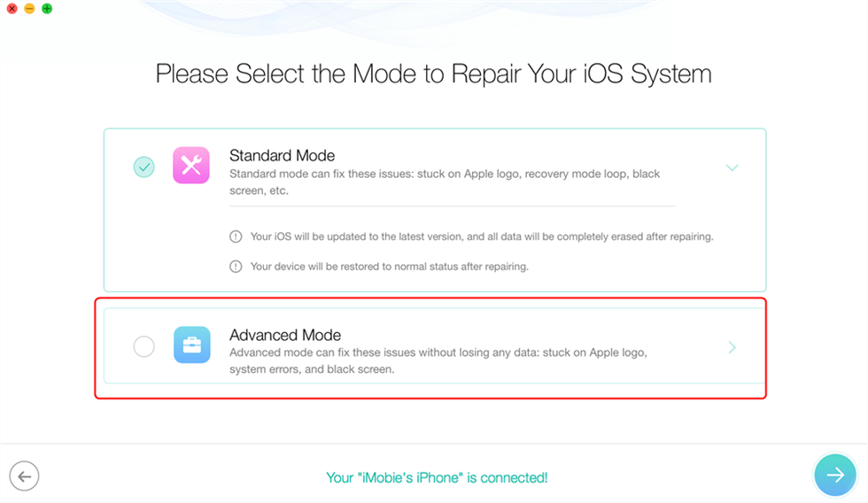Click the blue Advanced Mode toolbox icon
The width and height of the screenshot is (868, 503).
pos(191,345)
